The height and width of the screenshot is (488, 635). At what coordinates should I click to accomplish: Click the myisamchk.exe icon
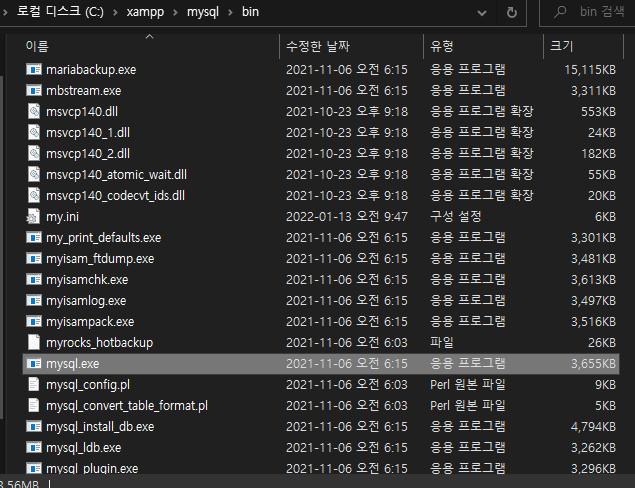(x=34, y=280)
